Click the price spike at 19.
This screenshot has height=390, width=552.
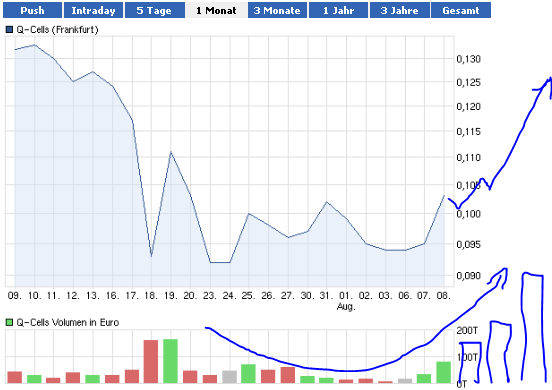pyautogui.click(x=171, y=152)
